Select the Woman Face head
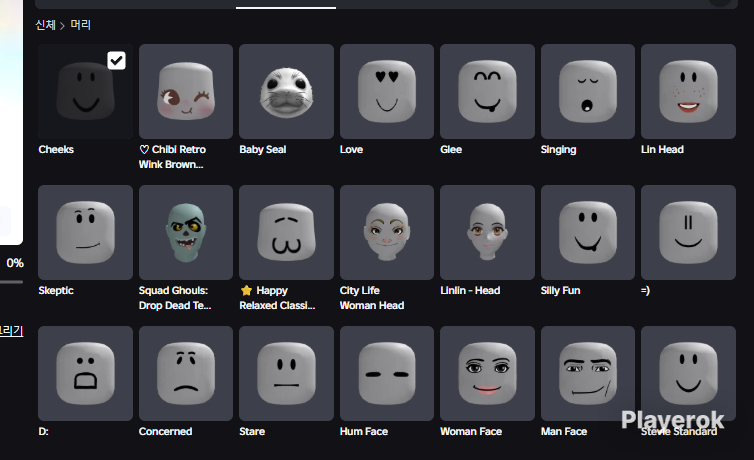 coord(487,373)
